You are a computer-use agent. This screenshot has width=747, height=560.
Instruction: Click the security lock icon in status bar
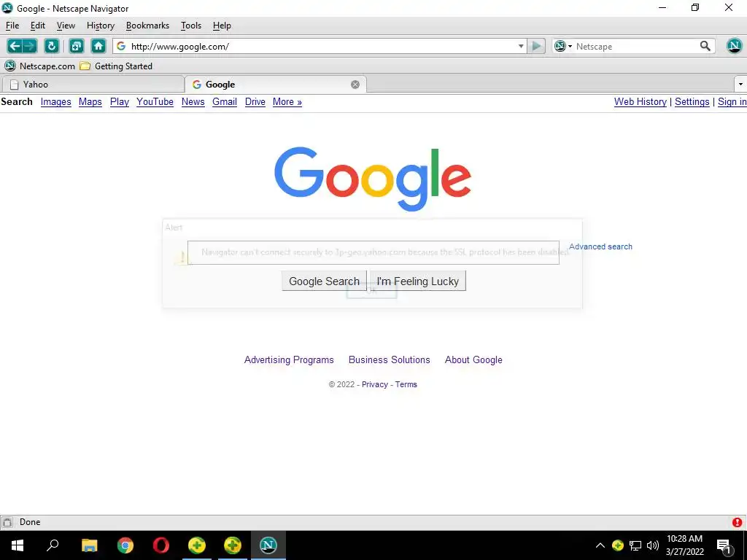coord(7,522)
